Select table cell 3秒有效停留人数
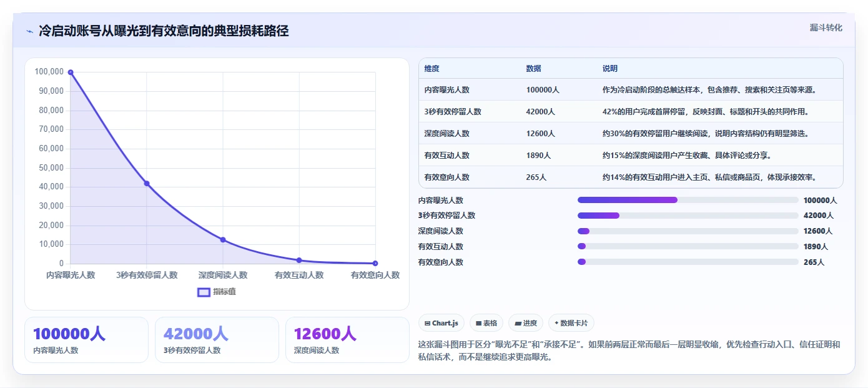This screenshot has width=868, height=388. 453,112
